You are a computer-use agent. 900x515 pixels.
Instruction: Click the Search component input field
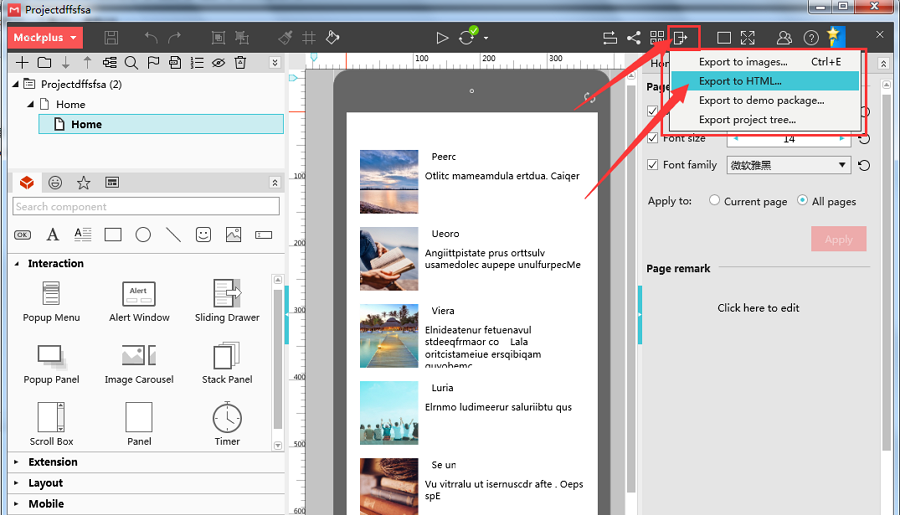[x=146, y=207]
